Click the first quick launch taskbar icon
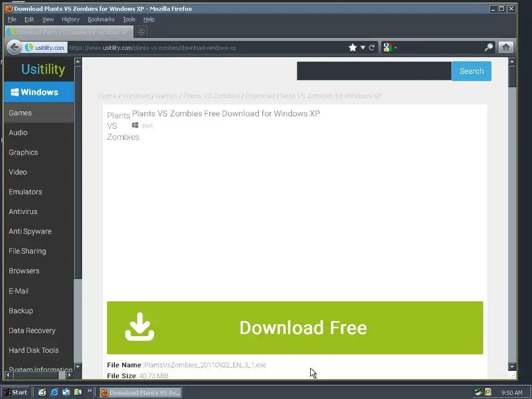Screen dimensions: 532x399 pyautogui.click(x=42, y=393)
